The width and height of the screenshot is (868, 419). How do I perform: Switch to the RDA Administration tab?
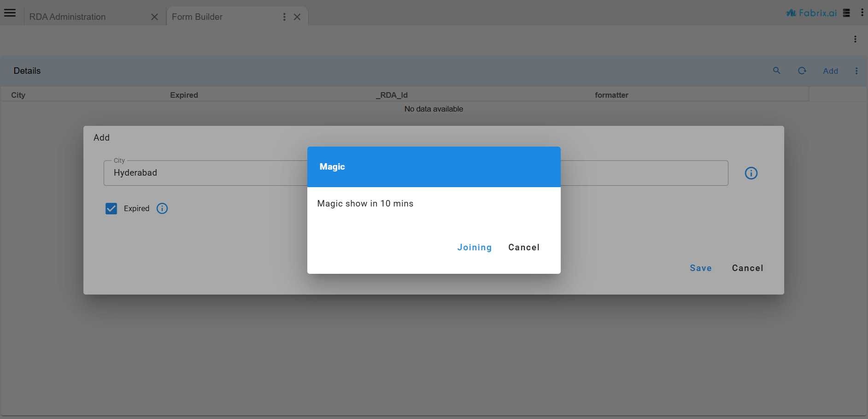(68, 17)
